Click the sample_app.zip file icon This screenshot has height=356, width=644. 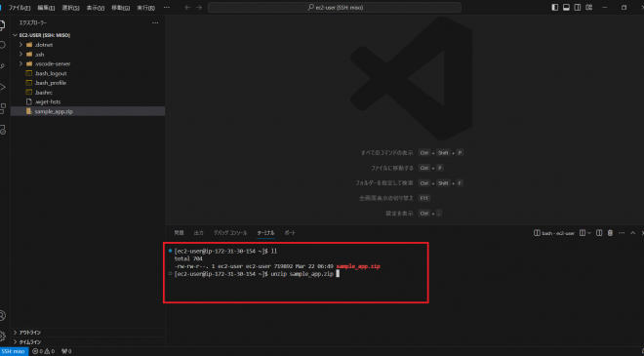28,111
